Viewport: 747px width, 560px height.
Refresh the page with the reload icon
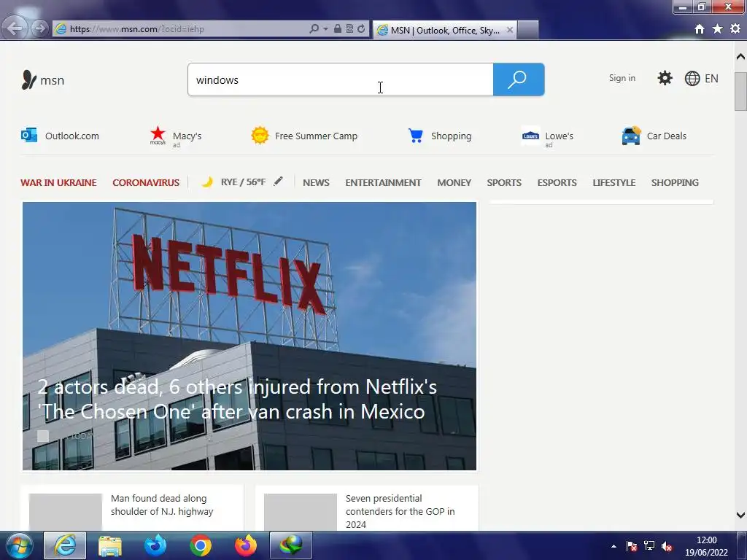(x=361, y=28)
